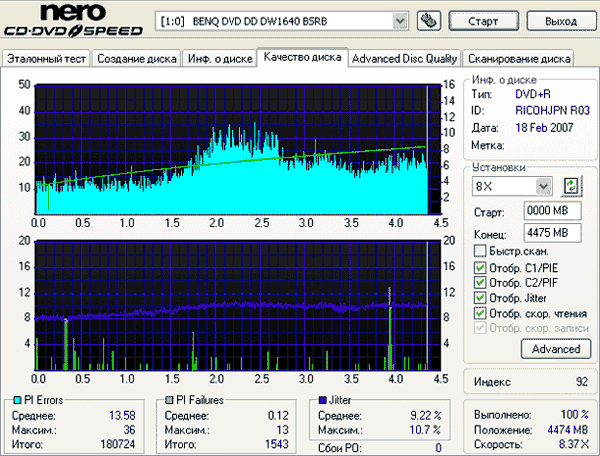The height and width of the screenshot is (456, 600).
Task: Click the Выход button
Action: 561,21
